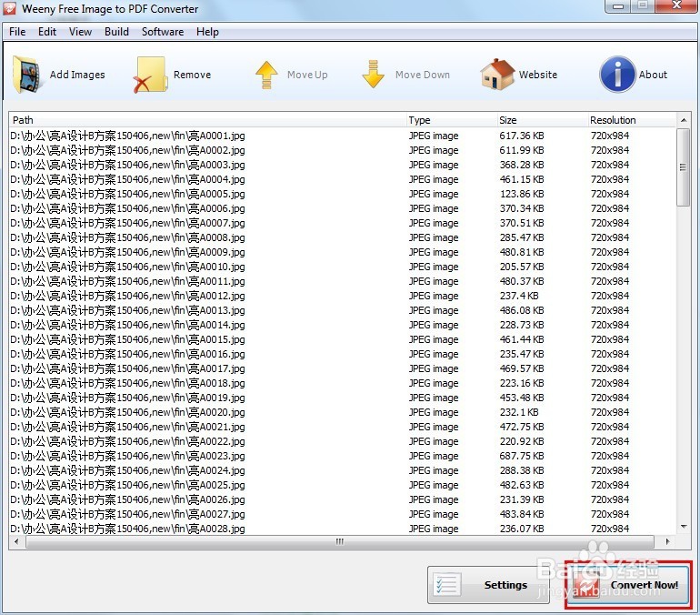Click the Convert Now! button

pyautogui.click(x=628, y=585)
